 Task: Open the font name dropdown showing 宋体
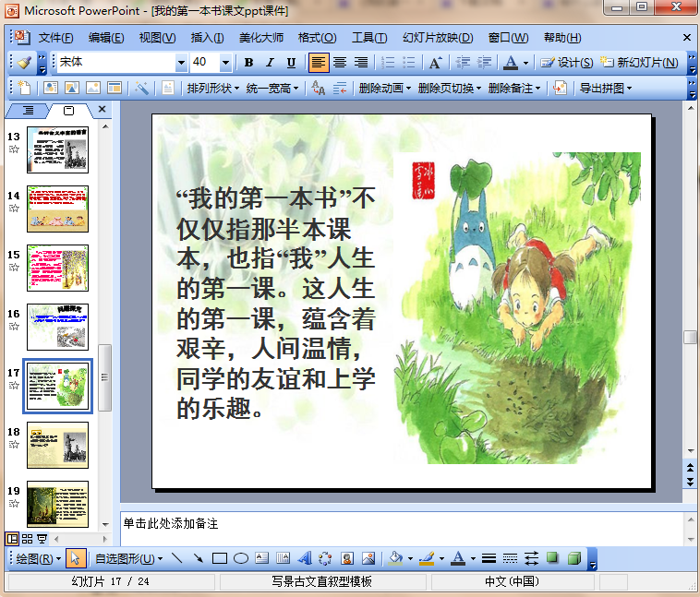click(181, 63)
